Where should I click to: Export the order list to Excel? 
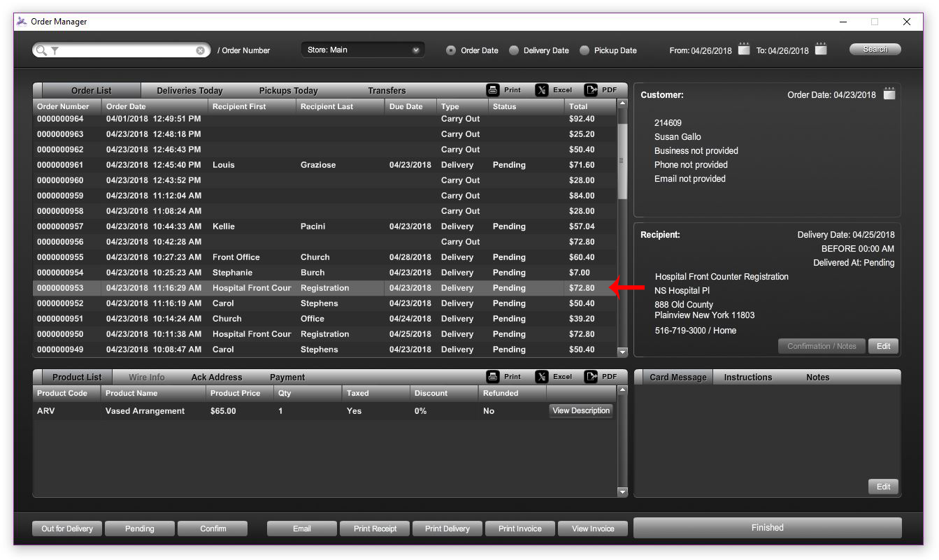pyautogui.click(x=542, y=90)
